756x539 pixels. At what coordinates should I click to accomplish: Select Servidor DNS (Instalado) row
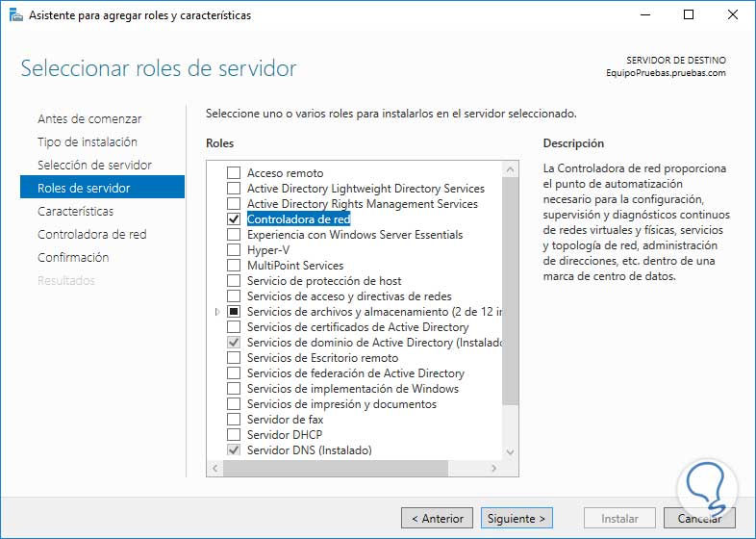310,450
